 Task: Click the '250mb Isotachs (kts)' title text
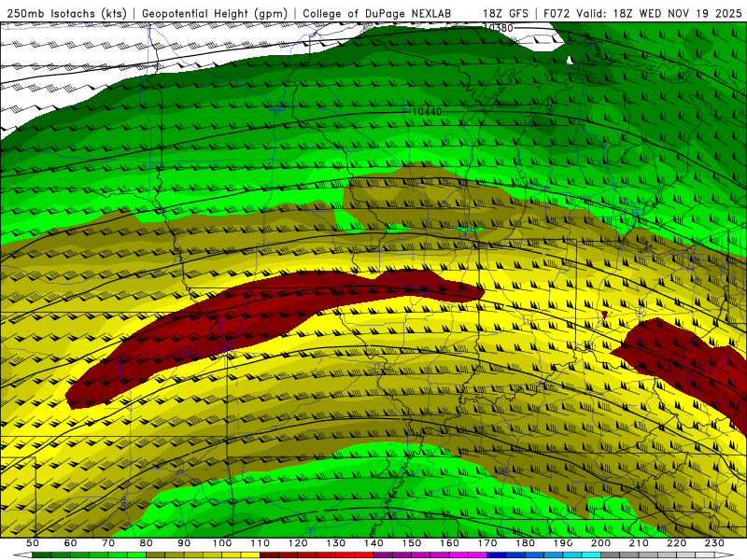tap(67, 13)
